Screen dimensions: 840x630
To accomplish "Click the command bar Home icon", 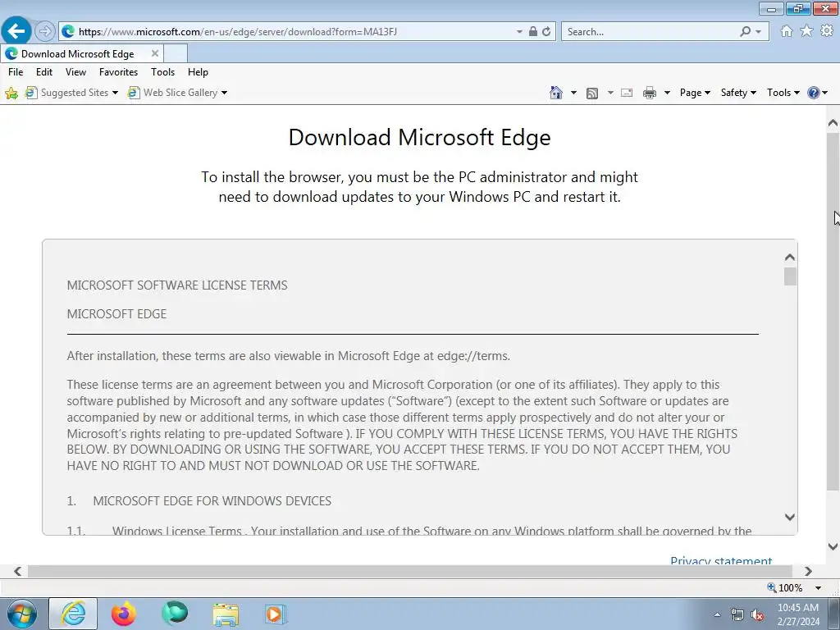I will tap(556, 93).
